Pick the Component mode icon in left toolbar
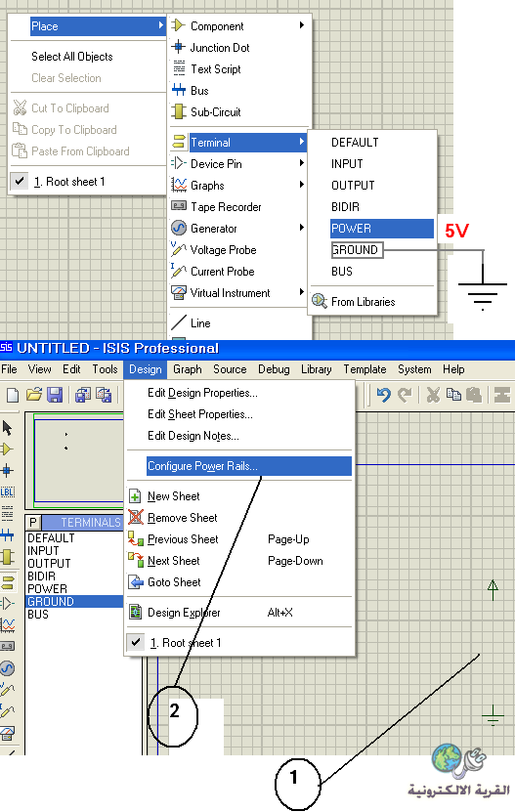The height and width of the screenshot is (812, 515). click(7, 449)
